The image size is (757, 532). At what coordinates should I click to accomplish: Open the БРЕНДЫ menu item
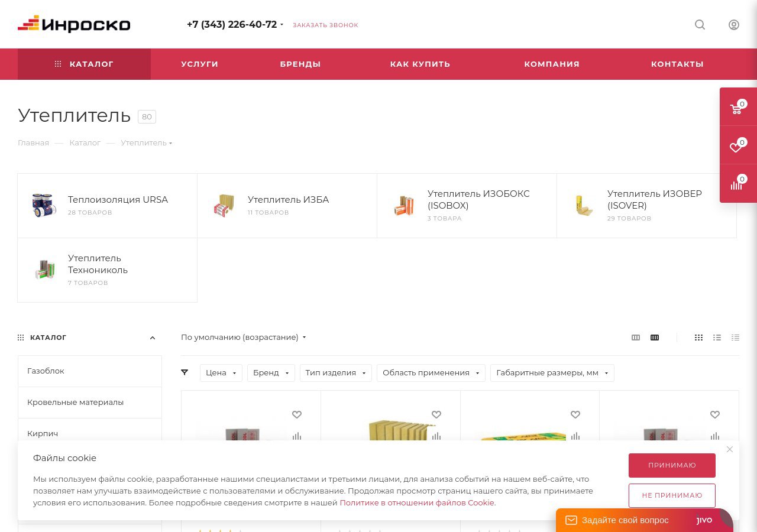point(300,64)
